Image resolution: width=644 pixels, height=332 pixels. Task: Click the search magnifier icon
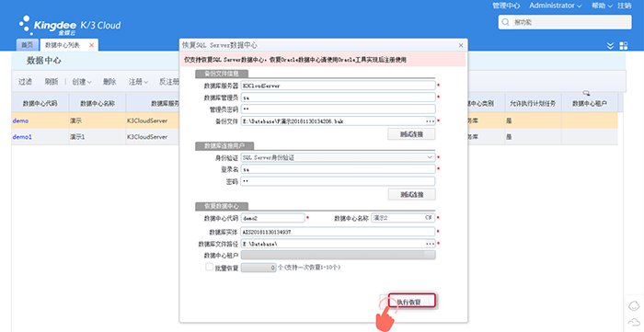[x=506, y=22]
